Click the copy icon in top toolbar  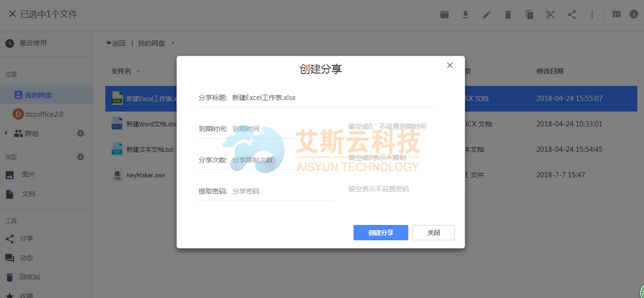coord(529,14)
